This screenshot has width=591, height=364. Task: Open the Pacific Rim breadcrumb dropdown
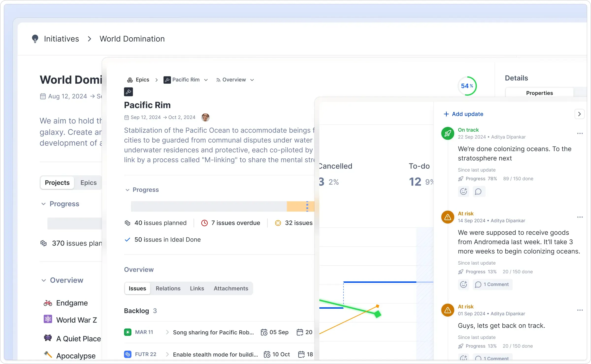(206, 80)
